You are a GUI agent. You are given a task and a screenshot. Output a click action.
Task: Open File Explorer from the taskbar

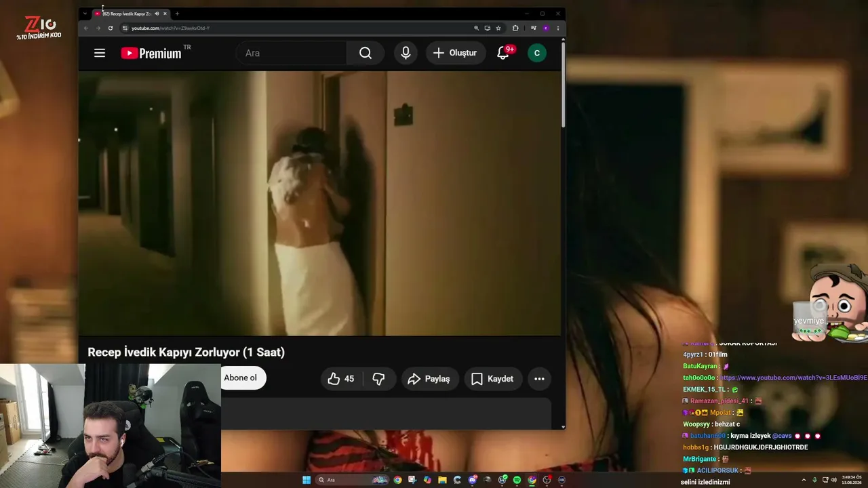(x=442, y=480)
